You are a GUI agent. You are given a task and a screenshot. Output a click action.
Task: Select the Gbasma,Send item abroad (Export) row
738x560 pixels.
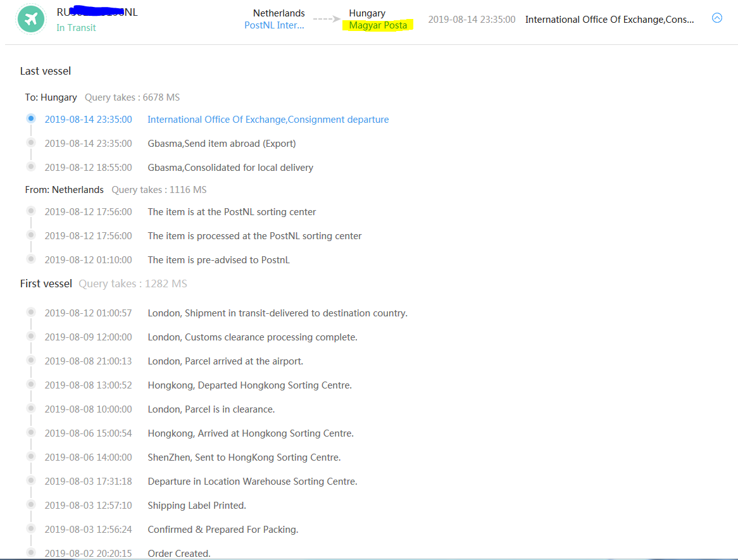click(x=222, y=144)
